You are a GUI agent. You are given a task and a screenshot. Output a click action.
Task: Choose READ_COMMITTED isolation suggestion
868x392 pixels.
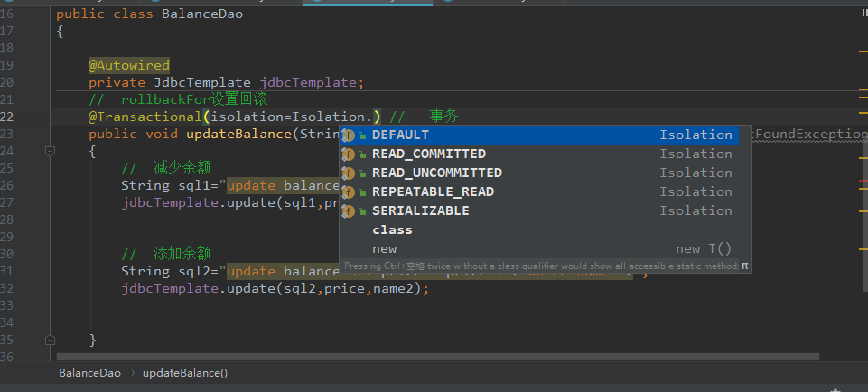point(539,154)
